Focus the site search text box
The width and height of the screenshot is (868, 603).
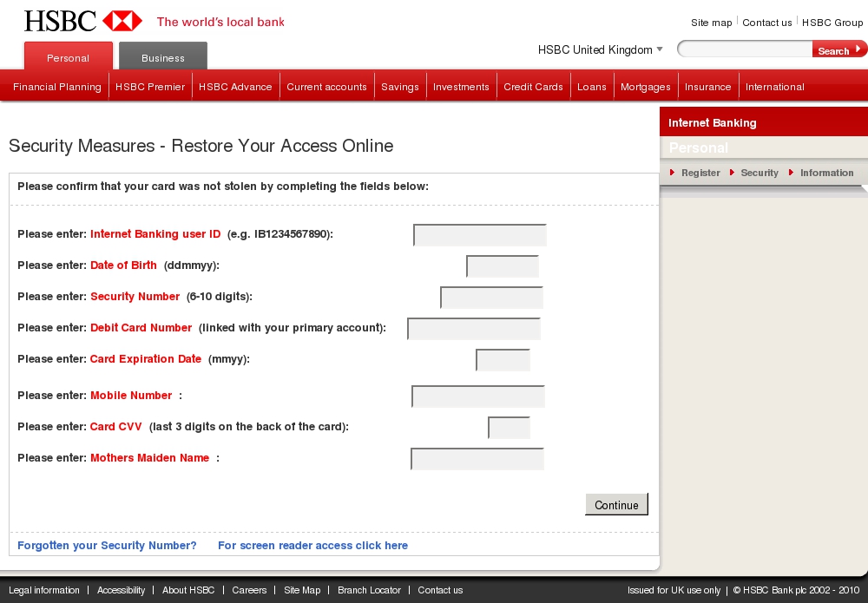click(745, 49)
